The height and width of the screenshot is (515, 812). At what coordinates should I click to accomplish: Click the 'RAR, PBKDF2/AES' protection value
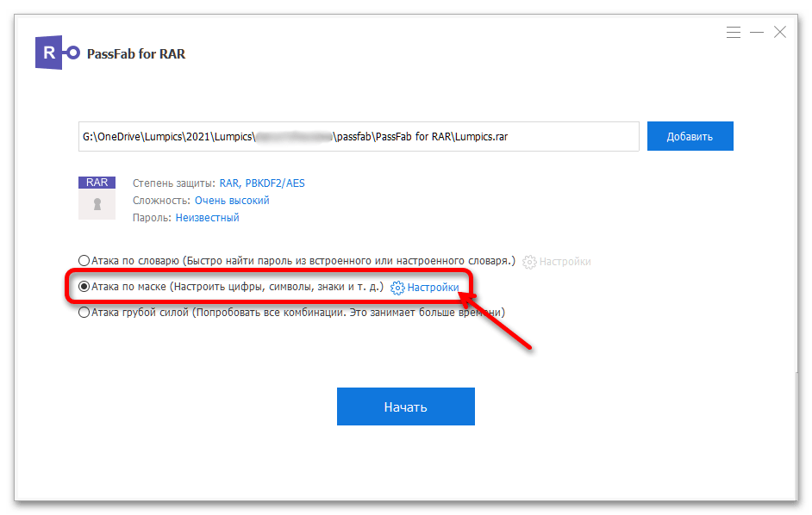tap(262, 183)
